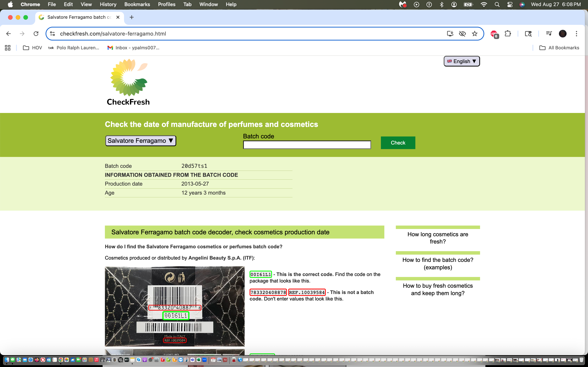Open the Bookmarks menu in menu bar
This screenshot has width=588, height=367.
tap(137, 4)
